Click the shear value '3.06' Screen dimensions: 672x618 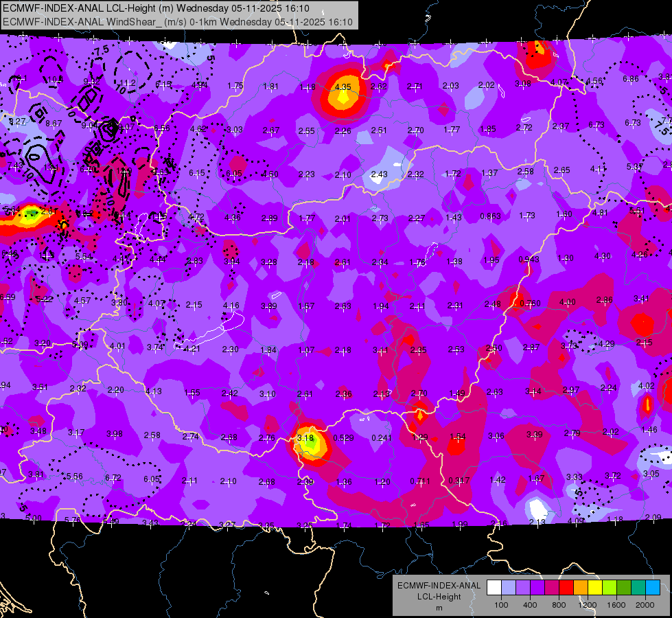496,436
